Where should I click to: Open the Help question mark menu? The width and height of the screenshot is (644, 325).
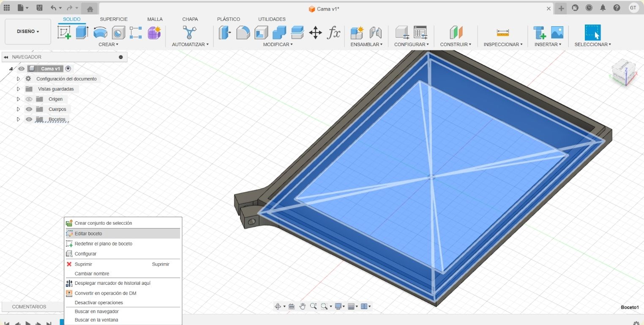click(617, 8)
